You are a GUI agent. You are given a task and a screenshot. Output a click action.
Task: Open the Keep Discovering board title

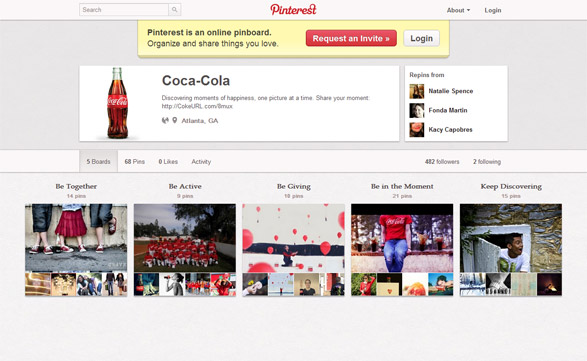pos(511,186)
